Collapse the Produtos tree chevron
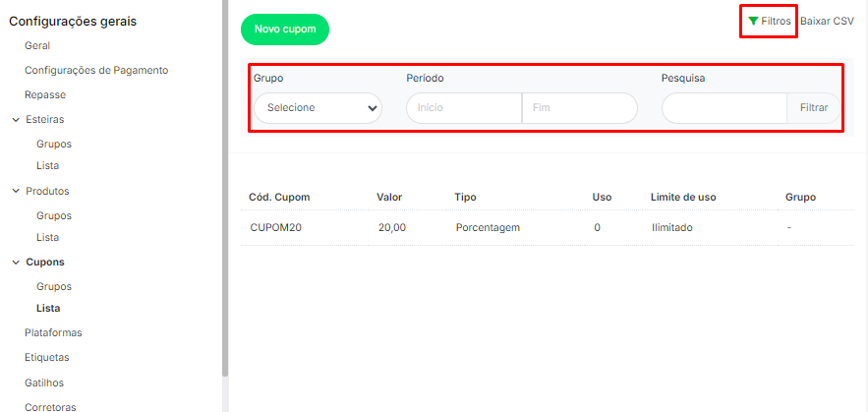The height and width of the screenshot is (412, 868). click(x=16, y=191)
